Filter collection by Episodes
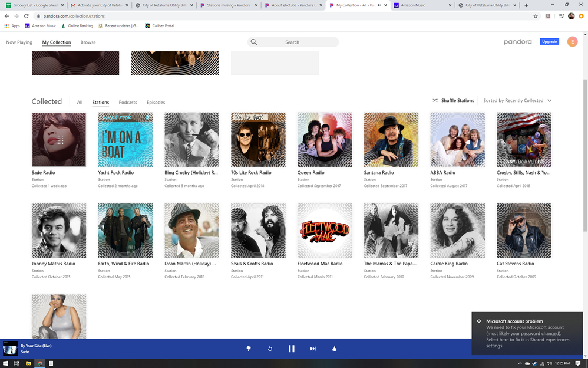Screen dimensions: 588x368 (156, 102)
